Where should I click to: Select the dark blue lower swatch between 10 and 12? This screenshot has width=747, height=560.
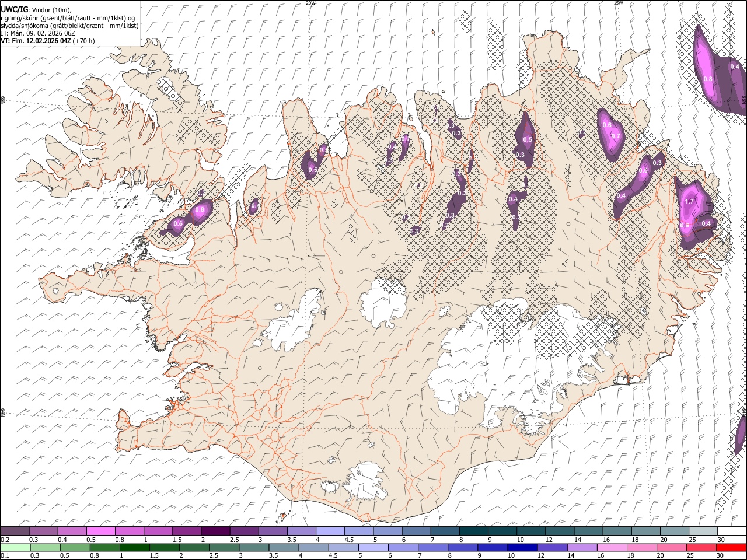(522, 547)
